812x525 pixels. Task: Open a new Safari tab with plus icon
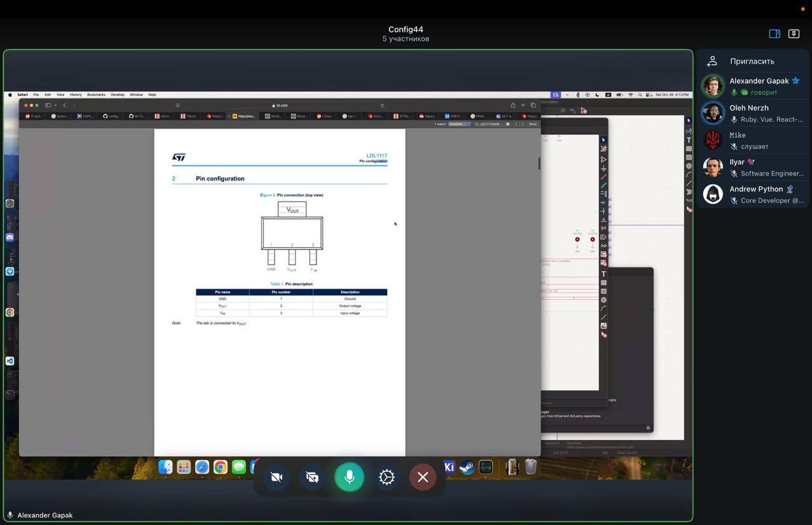point(523,105)
